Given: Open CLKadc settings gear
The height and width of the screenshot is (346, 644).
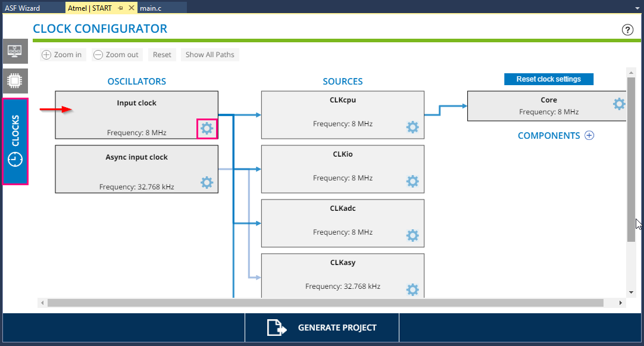Looking at the screenshot, I should [413, 235].
